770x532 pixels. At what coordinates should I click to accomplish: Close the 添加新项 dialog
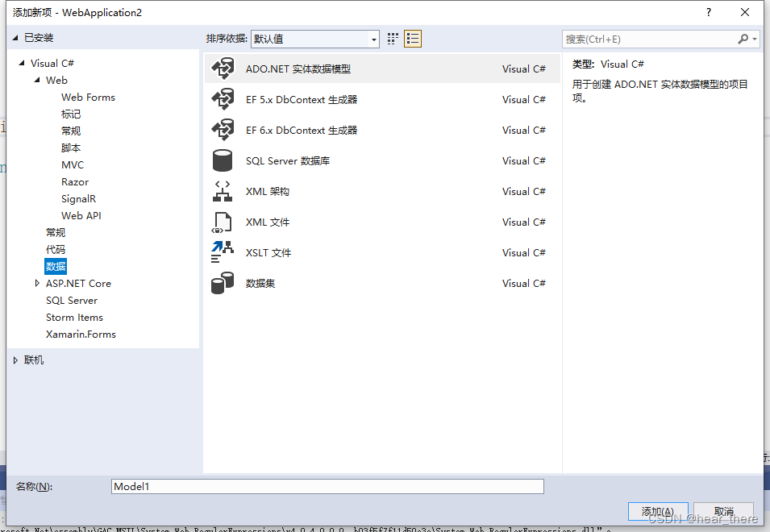[x=745, y=12]
